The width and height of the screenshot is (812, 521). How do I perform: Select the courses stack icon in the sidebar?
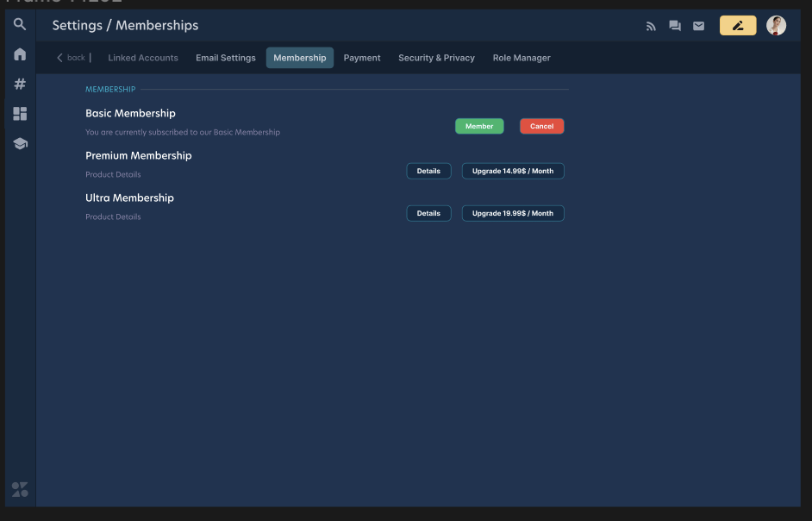pos(19,143)
